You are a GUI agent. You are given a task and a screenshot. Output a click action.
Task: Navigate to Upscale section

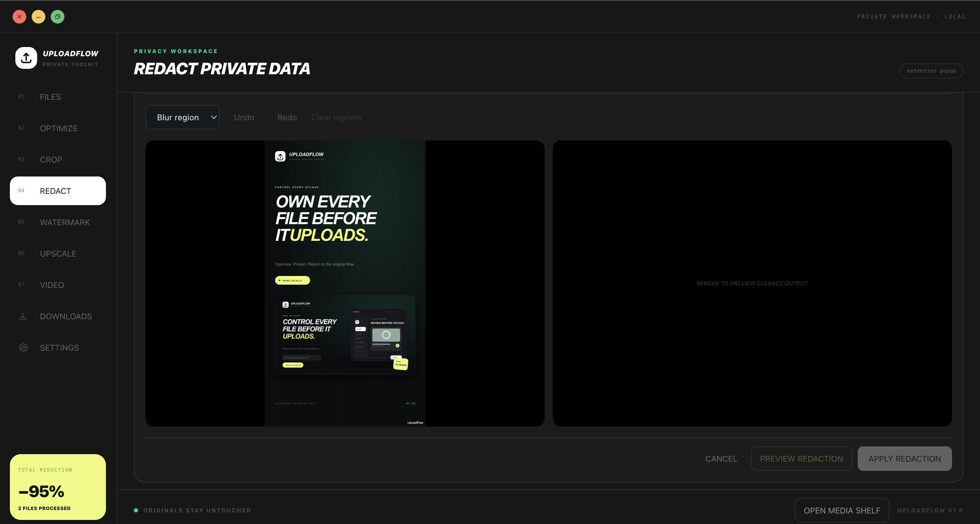58,253
